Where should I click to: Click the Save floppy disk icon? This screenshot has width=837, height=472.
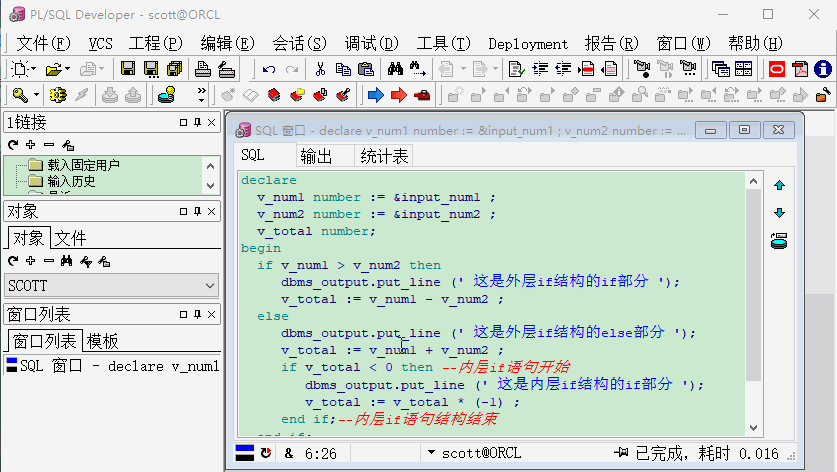point(128,68)
